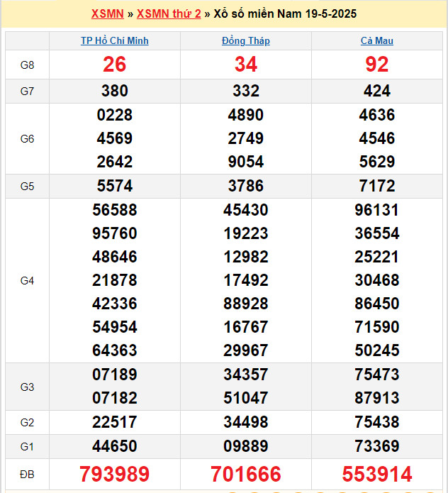Viewport: 448px width, 493px height.
Task: Click the G6 number 2642
Action: click(x=115, y=162)
